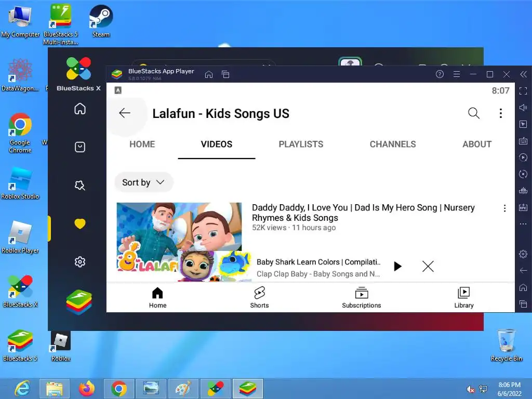Image resolution: width=532 pixels, height=399 pixels.
Task: Collapse BlueStacks side toolbar double arrow
Action: tap(524, 74)
